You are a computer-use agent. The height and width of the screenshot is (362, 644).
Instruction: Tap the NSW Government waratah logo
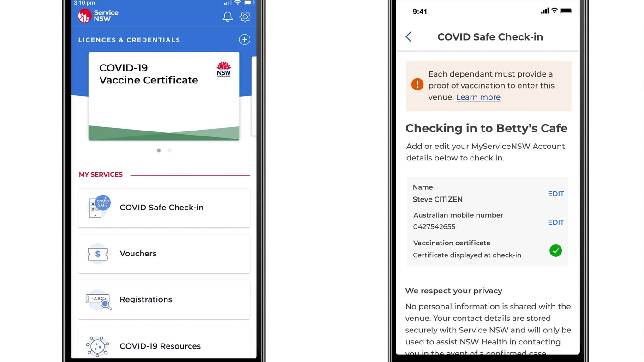pos(224,69)
